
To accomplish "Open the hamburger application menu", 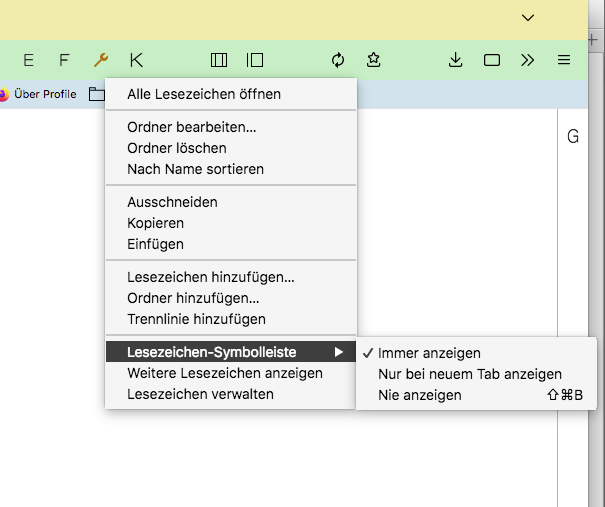I will pos(564,60).
